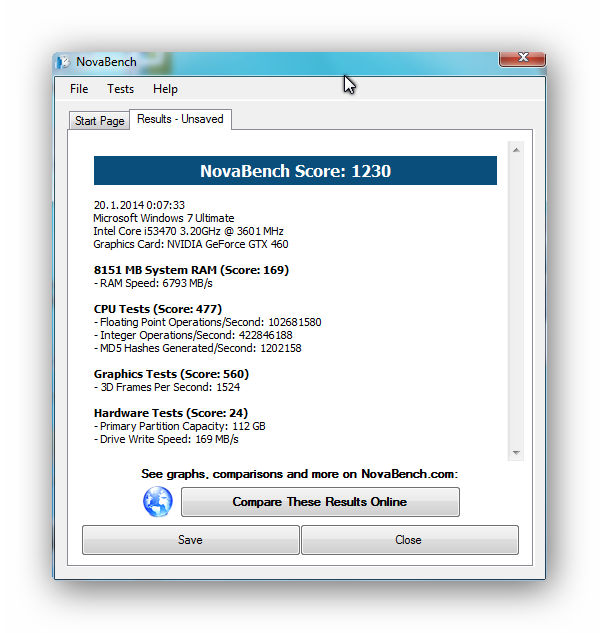Screen dimensions: 600x633
Task: Click the CPU Tests score heading
Action: [x=158, y=309]
